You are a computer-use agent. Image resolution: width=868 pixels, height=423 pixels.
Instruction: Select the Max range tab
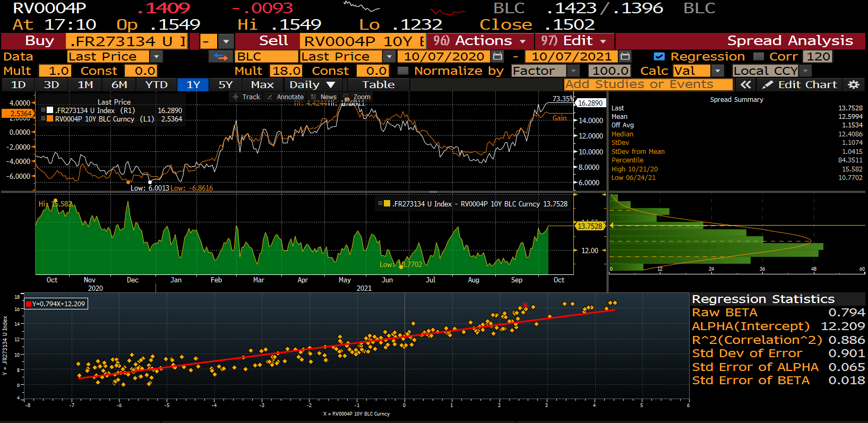point(263,84)
